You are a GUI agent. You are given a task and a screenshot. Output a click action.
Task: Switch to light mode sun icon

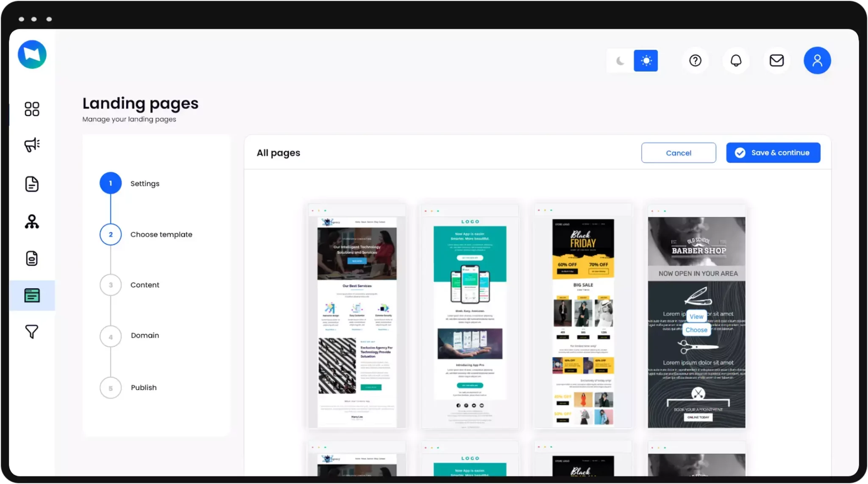(645, 61)
